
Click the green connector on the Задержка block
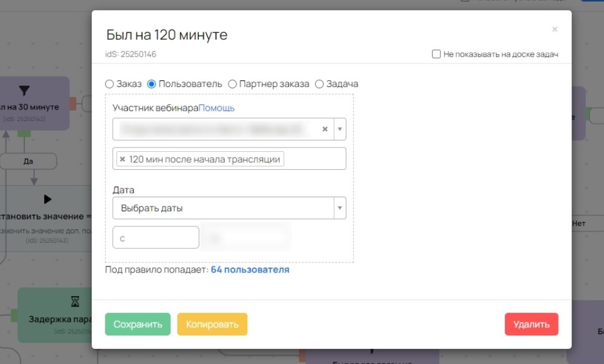[x=14, y=315]
